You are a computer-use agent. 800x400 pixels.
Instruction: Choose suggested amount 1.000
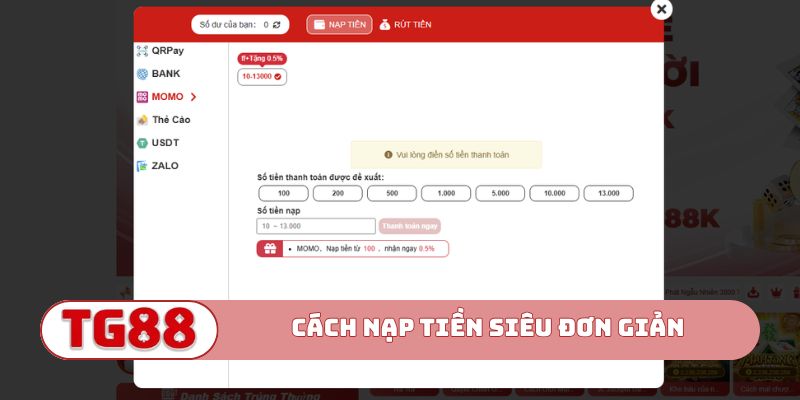tap(446, 193)
